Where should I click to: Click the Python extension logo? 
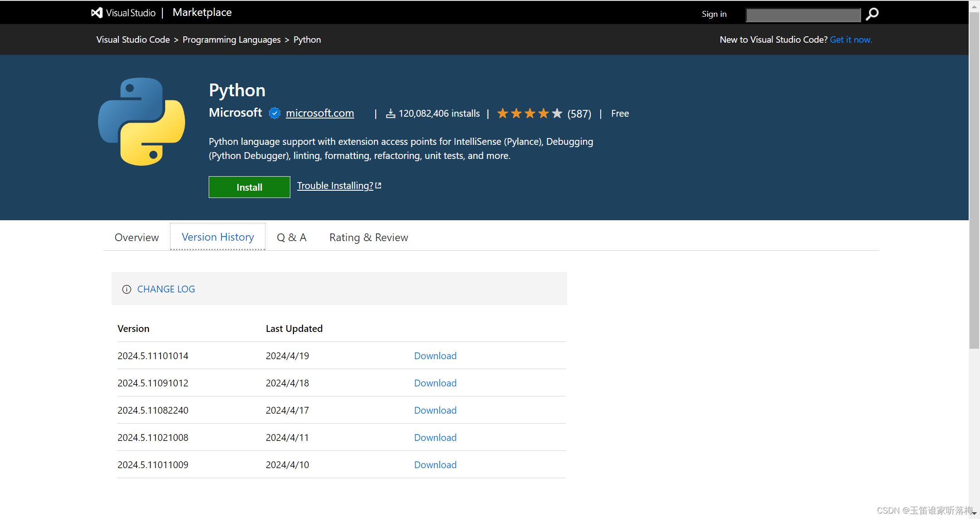[x=142, y=122]
